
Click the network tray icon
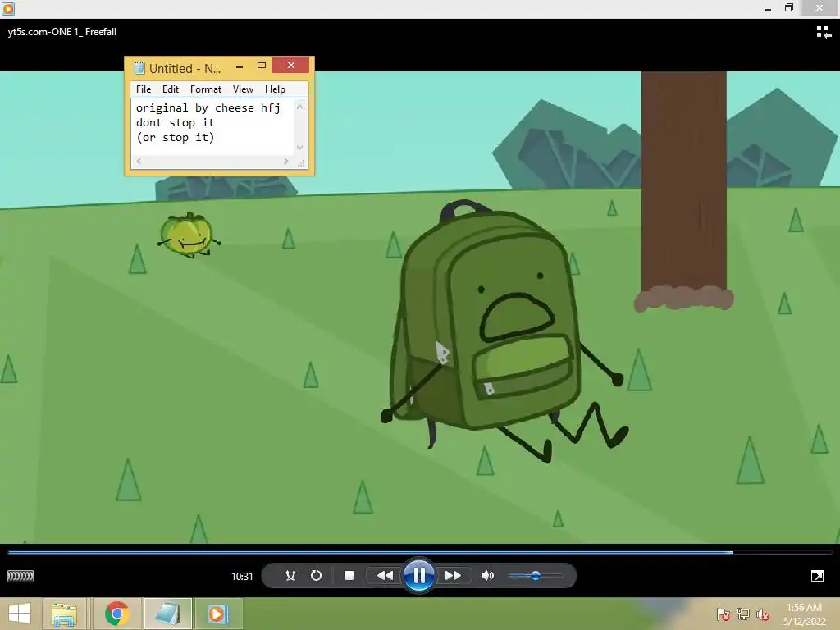pos(743,614)
